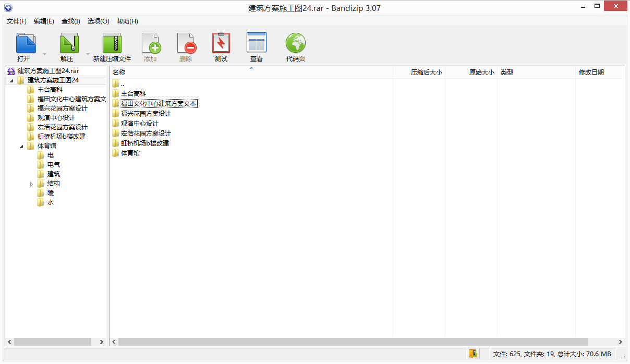The image size is (630, 364).
Task: Click the file list scroll left arrow
Action: tap(114, 342)
